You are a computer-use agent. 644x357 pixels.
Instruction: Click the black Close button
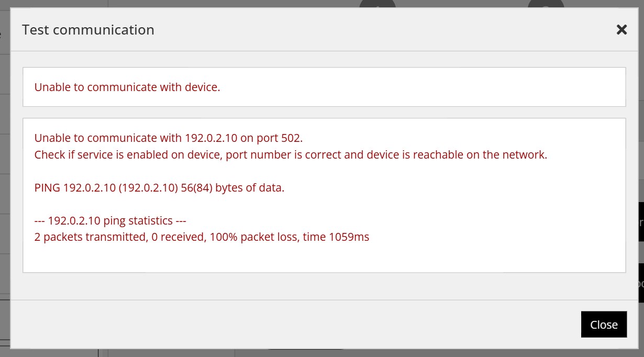point(604,325)
